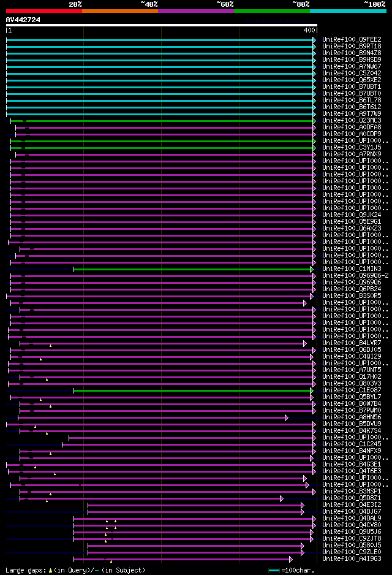Select the UniRef100_B0W7B4 label
This screenshot has height=575, width=392.
(x=352, y=404)
